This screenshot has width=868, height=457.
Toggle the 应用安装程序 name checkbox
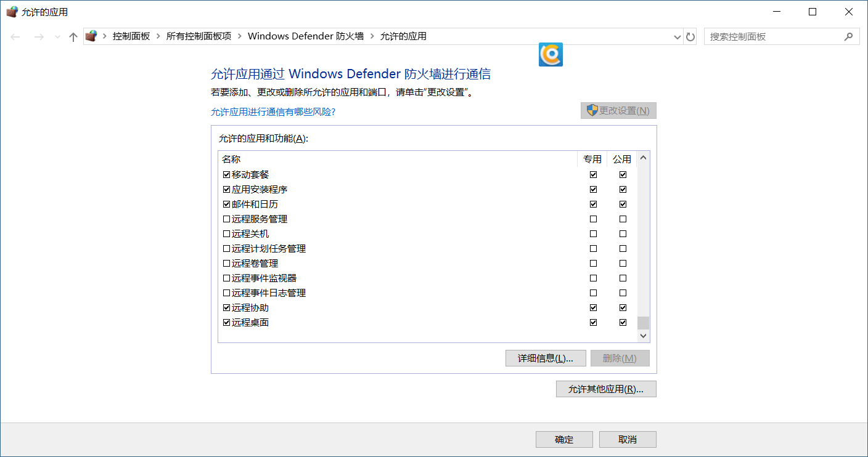click(x=226, y=190)
